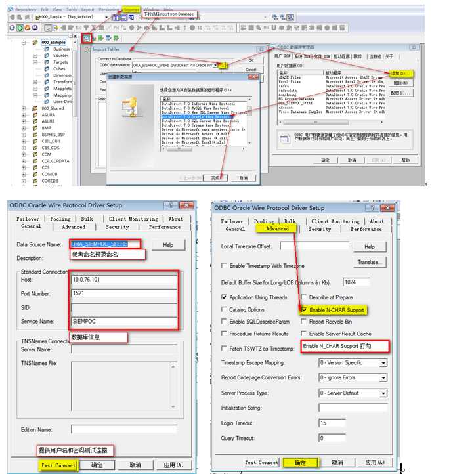The image size is (476, 474).
Task: Click vertical scrollbar of driver selection list
Action: click(249, 121)
